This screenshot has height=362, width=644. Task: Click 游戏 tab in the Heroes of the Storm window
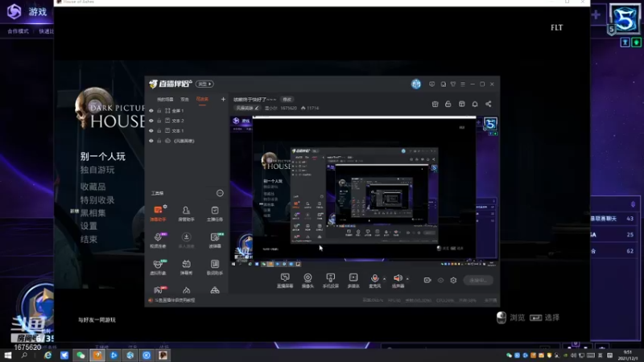tap(37, 12)
